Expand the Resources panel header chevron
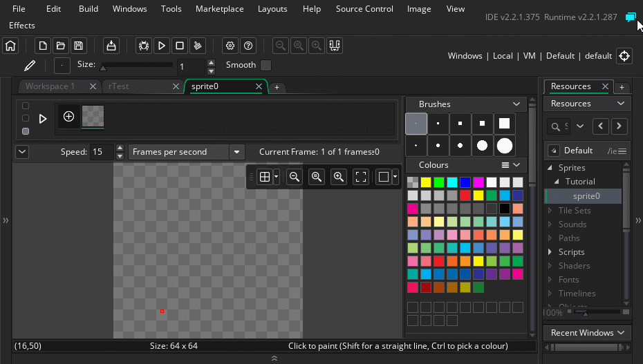643x364 pixels. point(621,104)
